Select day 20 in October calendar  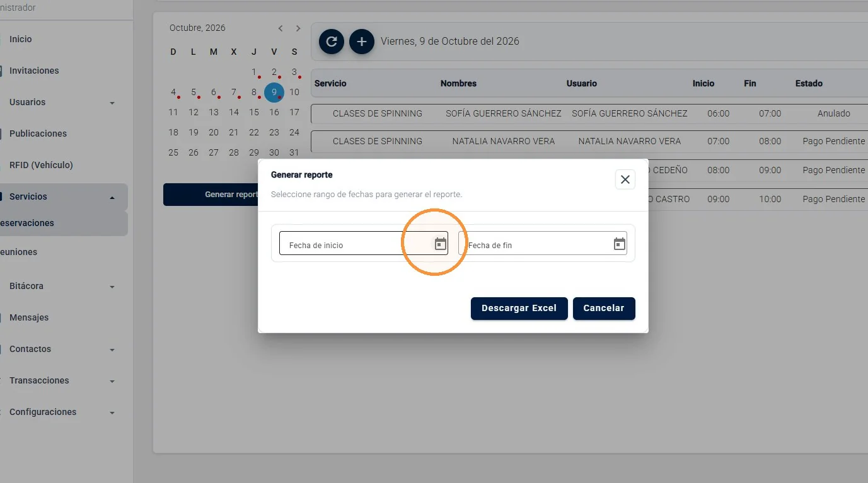(x=214, y=132)
